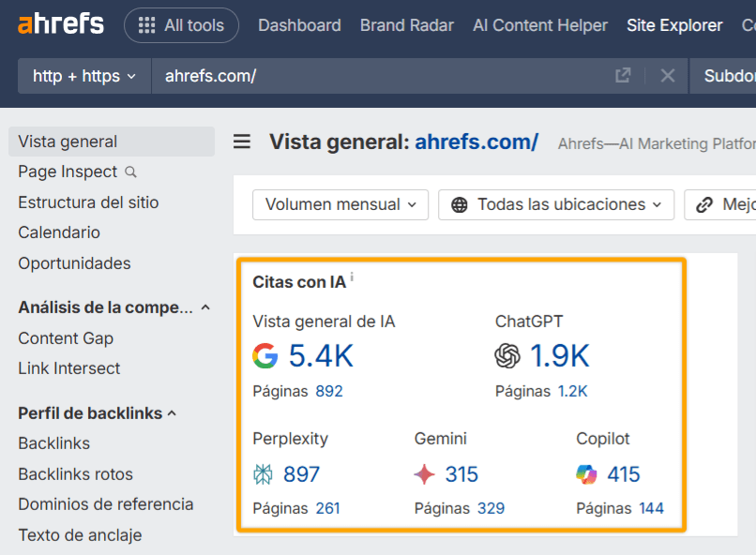This screenshot has height=555, width=756.
Task: Click the hamburger icon beside Vista general heading
Action: (242, 142)
